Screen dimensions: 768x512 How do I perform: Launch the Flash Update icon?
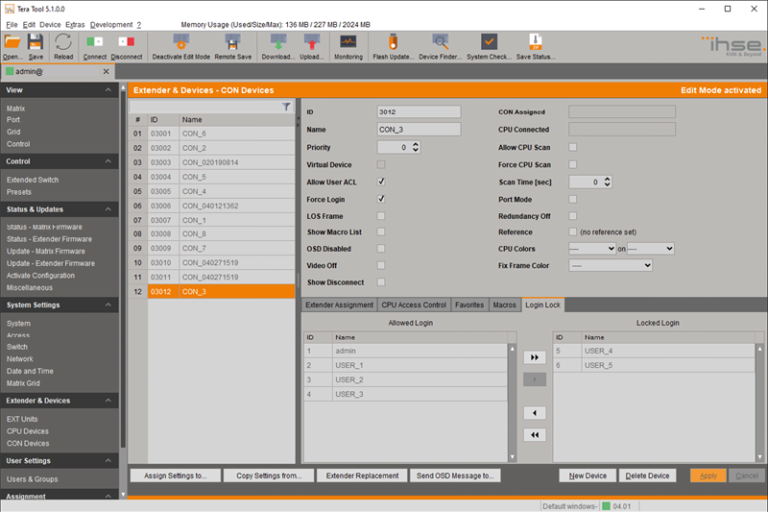tap(393, 42)
